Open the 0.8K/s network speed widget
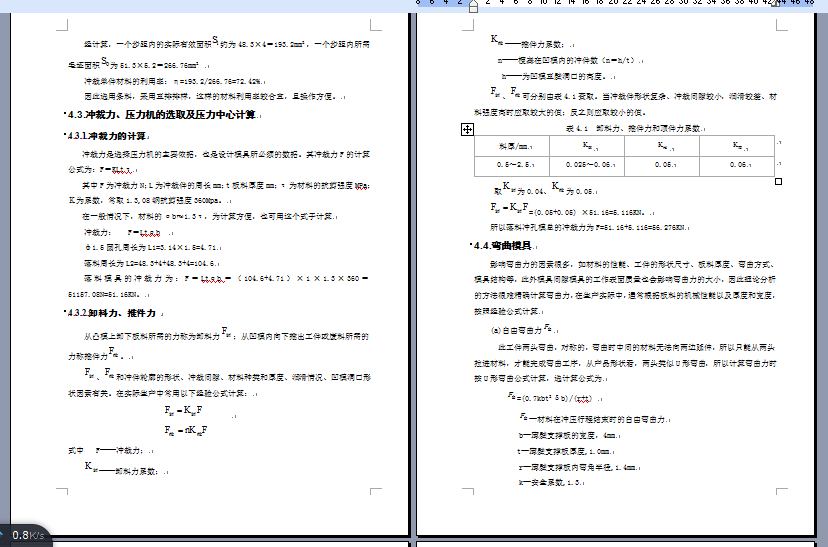This screenshot has height=547, width=828. coord(24,535)
